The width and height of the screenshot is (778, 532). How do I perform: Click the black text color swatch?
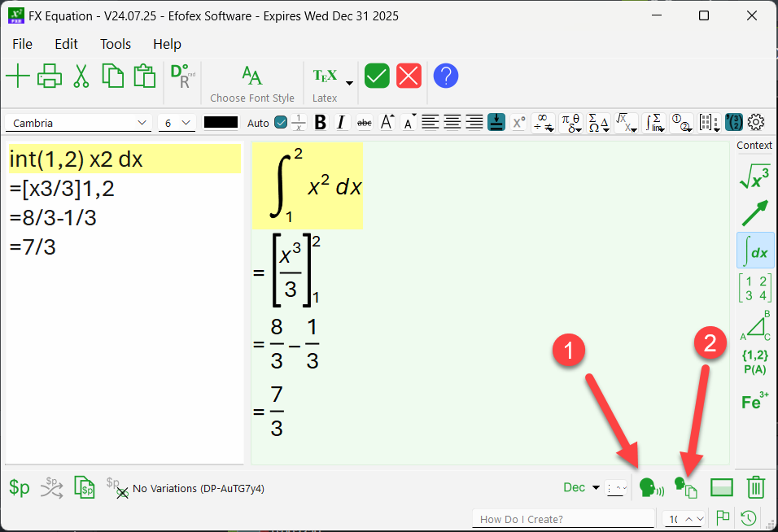pos(221,123)
